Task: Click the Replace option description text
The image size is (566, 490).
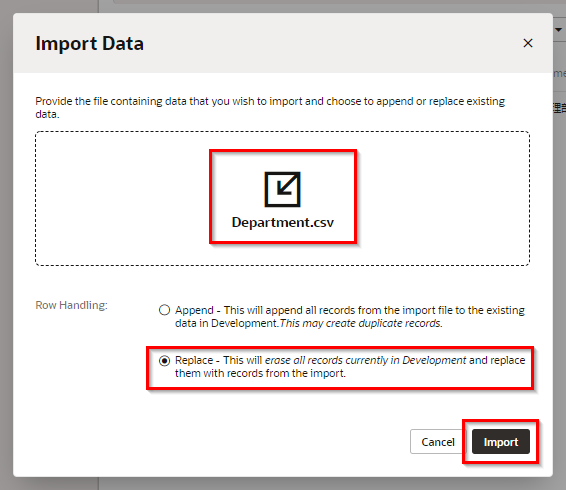Action: pos(350,367)
